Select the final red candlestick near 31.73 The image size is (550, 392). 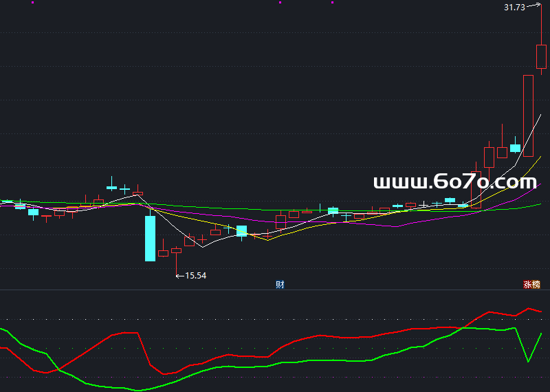pyautogui.click(x=541, y=56)
